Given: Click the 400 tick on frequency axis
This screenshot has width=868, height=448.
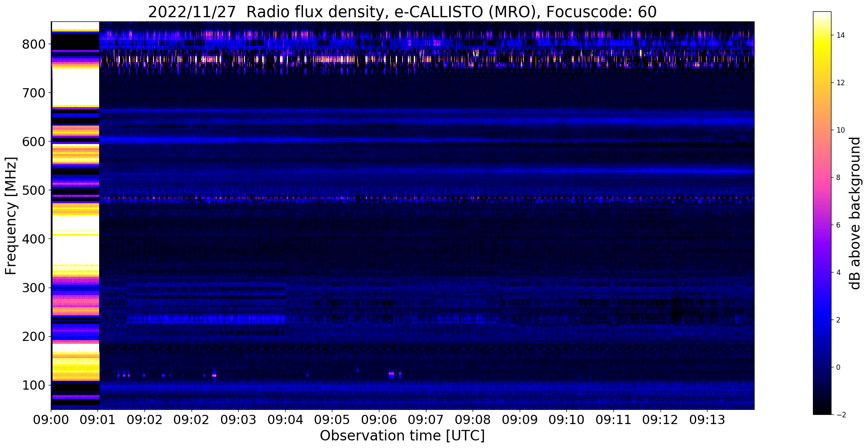Looking at the screenshot, I should 33,239.
